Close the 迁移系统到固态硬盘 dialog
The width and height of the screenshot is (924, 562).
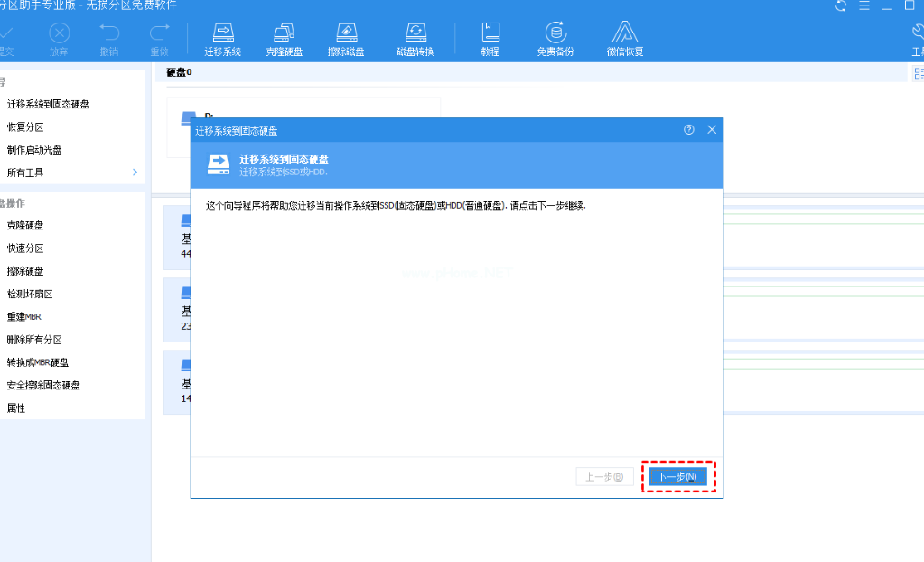(x=712, y=130)
